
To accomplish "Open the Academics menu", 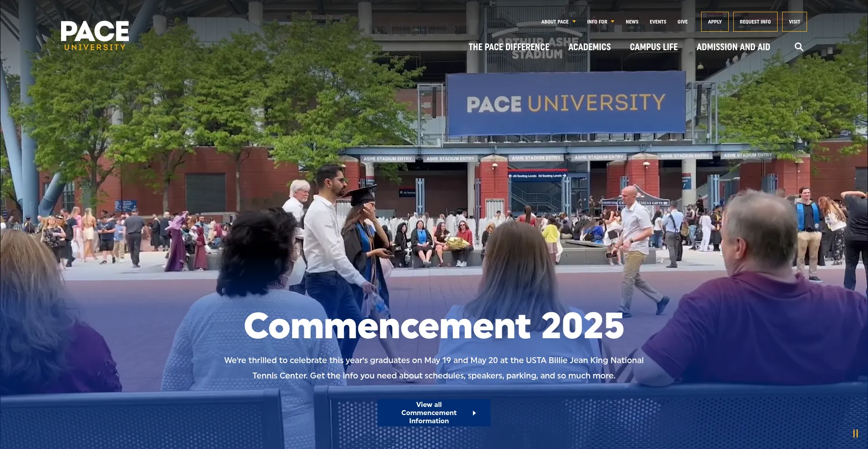I will tap(589, 47).
